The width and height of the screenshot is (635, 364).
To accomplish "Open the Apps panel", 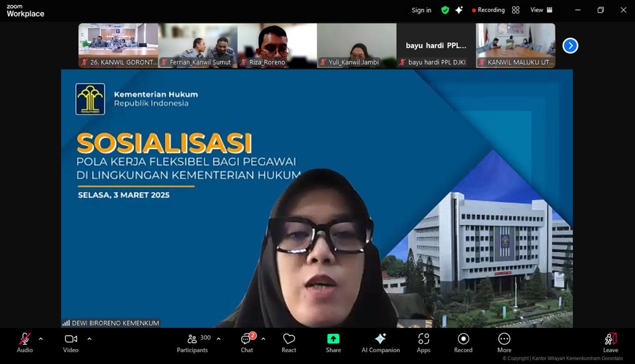I will point(423,343).
